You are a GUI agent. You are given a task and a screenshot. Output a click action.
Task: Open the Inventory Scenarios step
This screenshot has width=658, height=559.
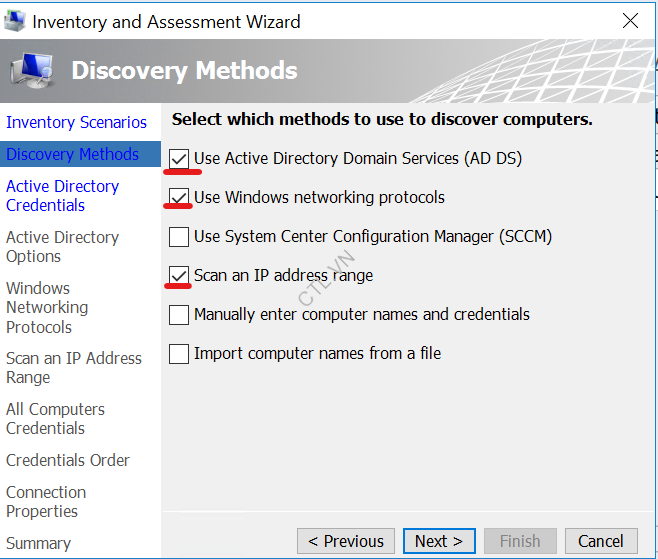coord(76,122)
